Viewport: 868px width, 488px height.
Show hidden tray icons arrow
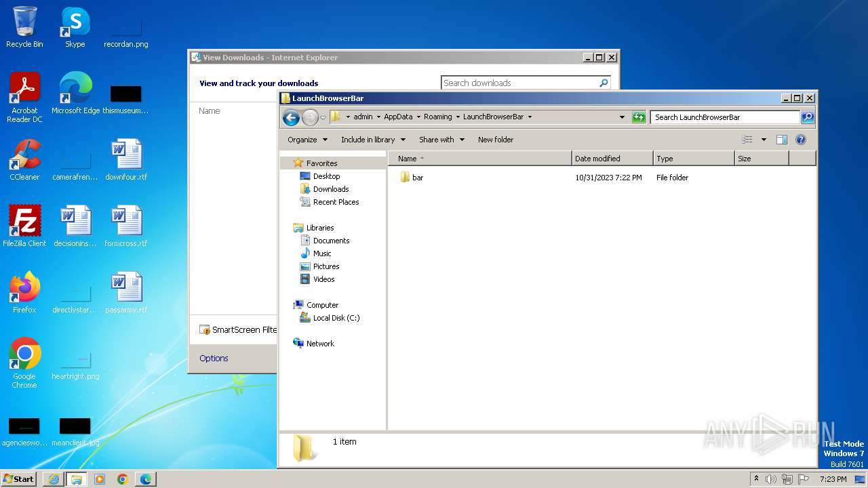point(757,479)
